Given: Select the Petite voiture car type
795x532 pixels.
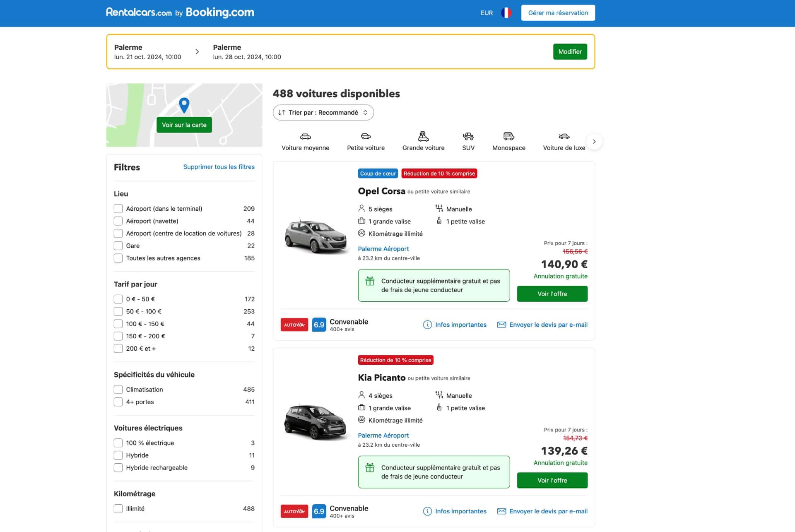Looking at the screenshot, I should [x=366, y=142].
